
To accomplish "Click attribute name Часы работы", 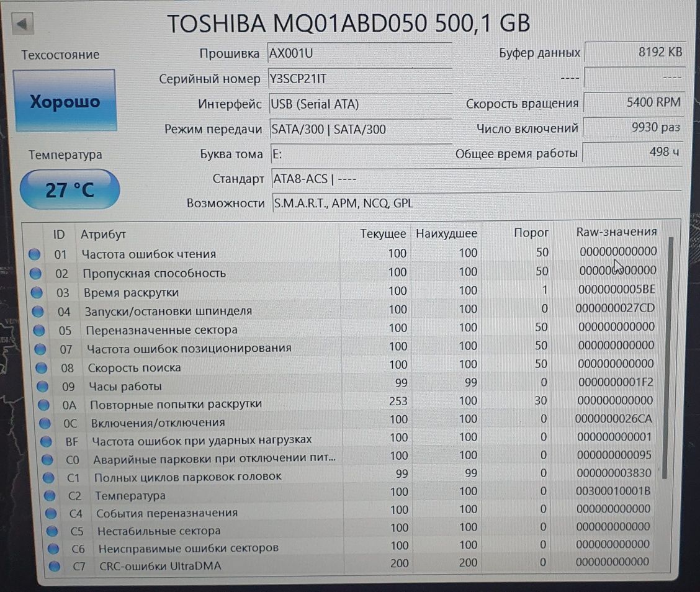I will (125, 387).
